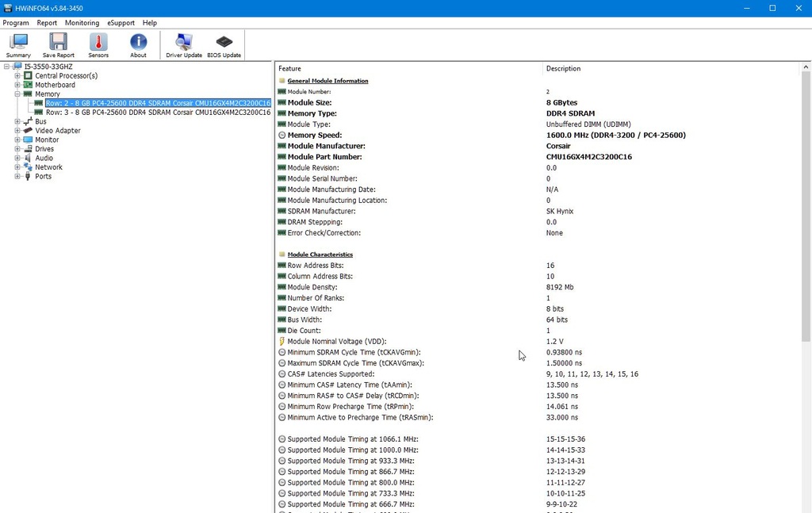Click the HWiNFO64 title bar app icon
The width and height of the screenshot is (812, 513).
click(x=7, y=8)
